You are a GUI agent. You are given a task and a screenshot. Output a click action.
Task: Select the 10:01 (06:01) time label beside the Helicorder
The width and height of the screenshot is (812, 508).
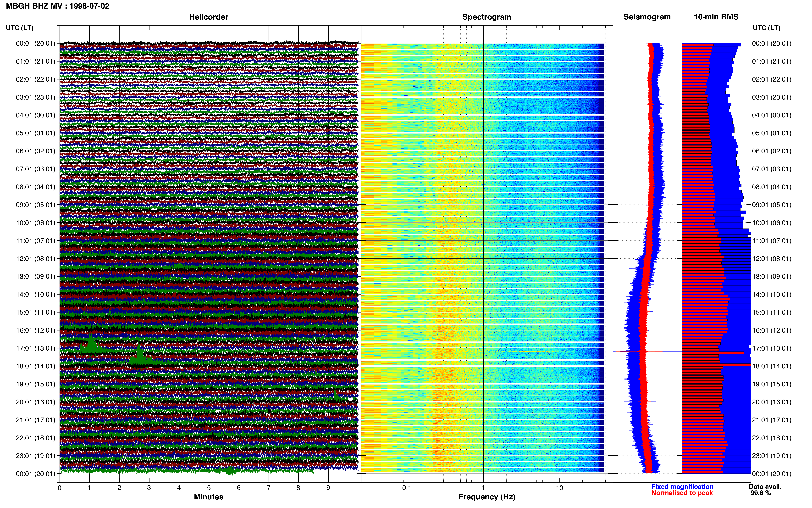point(36,223)
